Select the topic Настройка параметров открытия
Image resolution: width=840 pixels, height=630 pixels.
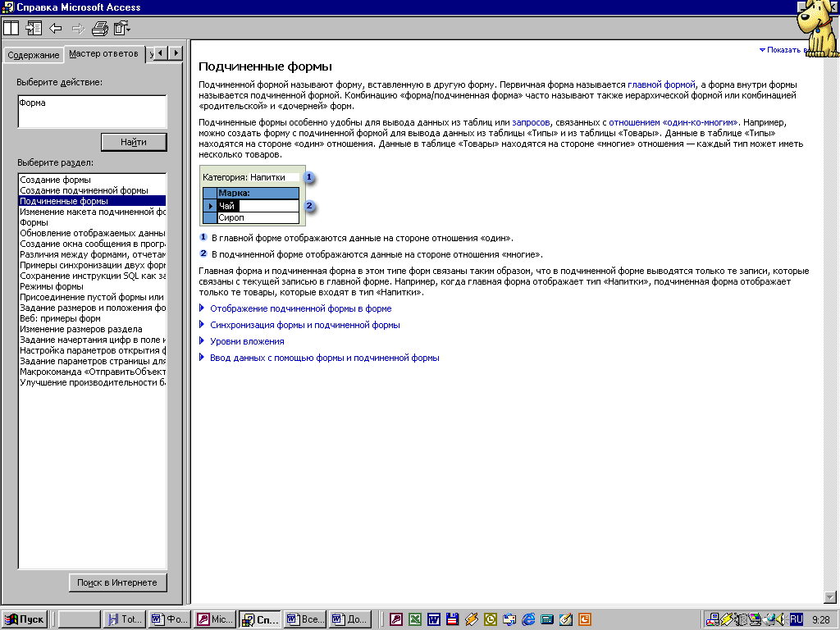(x=92, y=350)
